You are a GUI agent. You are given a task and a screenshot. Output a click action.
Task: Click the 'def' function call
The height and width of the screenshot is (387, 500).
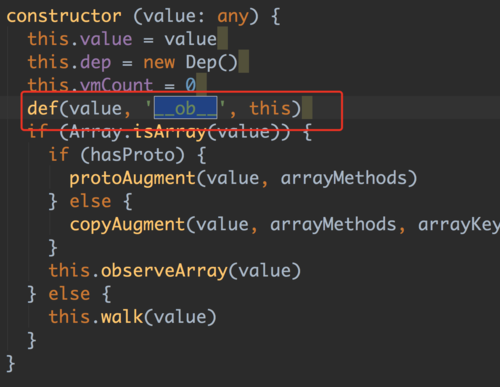point(43,108)
